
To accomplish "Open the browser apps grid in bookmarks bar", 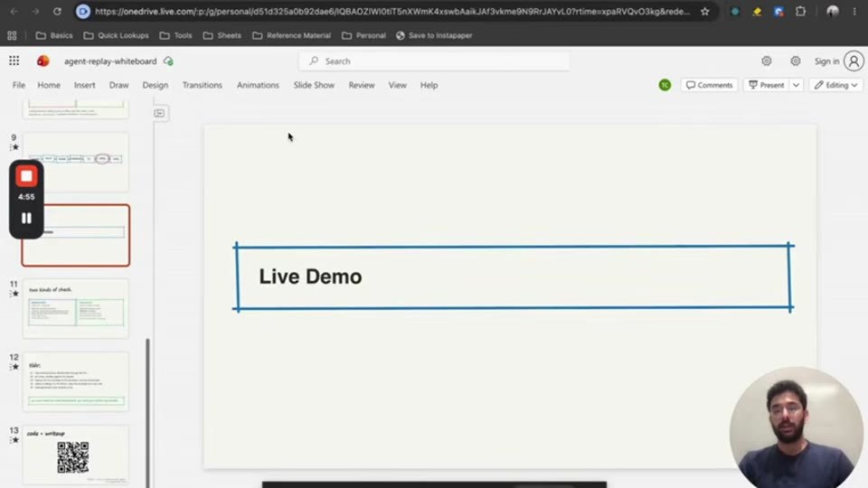I will coord(12,35).
